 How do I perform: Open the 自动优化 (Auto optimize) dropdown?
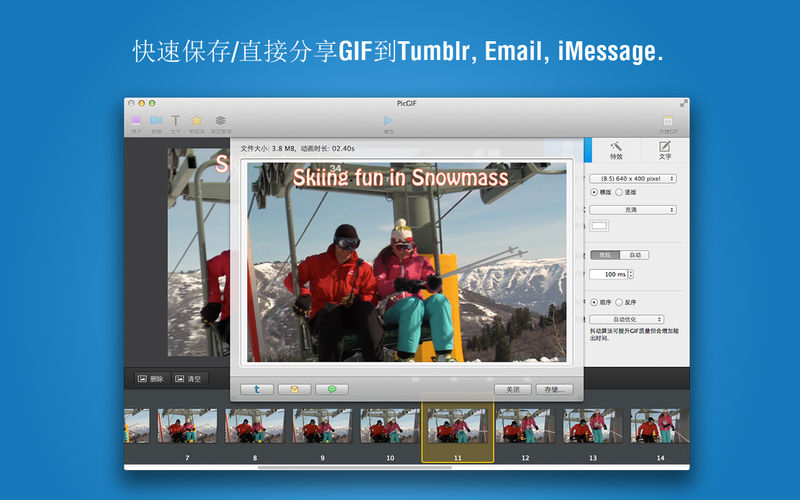coord(627,319)
